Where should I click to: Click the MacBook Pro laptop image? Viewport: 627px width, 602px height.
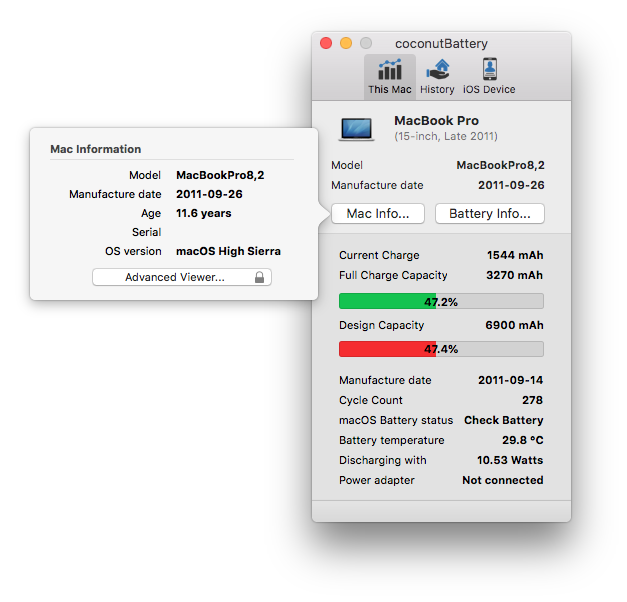[356, 129]
